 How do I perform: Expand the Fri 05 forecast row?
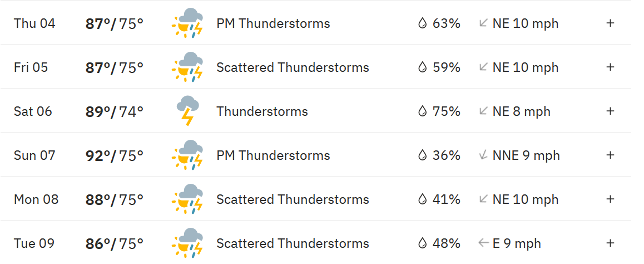point(610,67)
